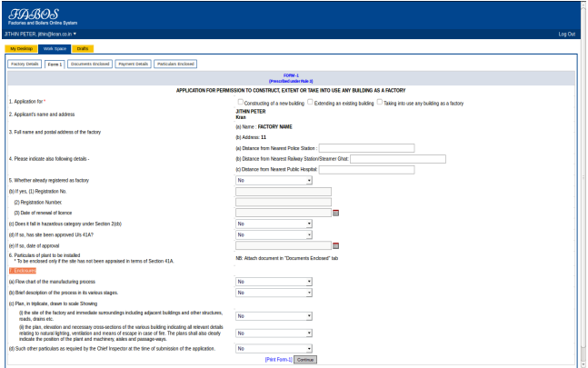The height and width of the screenshot is (368, 588).
Task: Focus Distance from Nearest Railway Station field
Action: 398,159
